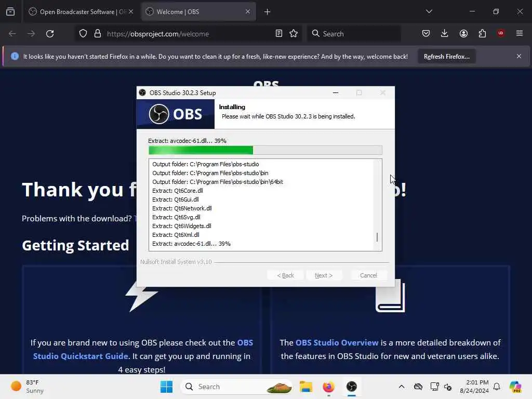532x399 pixels.
Task: Click the Firefox Search box
Action: click(x=354, y=34)
